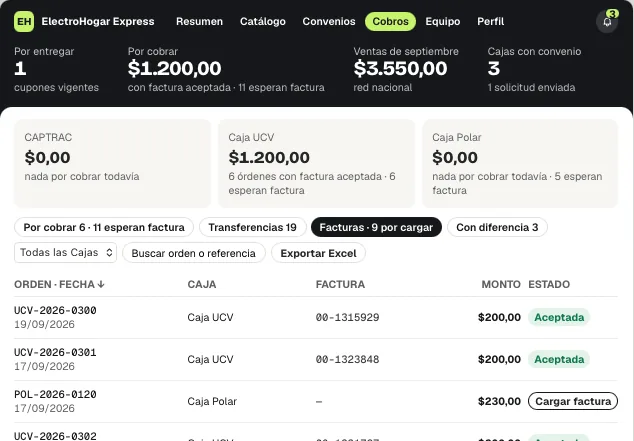
Task: Click Aceptada badge for UCV-2026-0300
Action: [559, 317]
